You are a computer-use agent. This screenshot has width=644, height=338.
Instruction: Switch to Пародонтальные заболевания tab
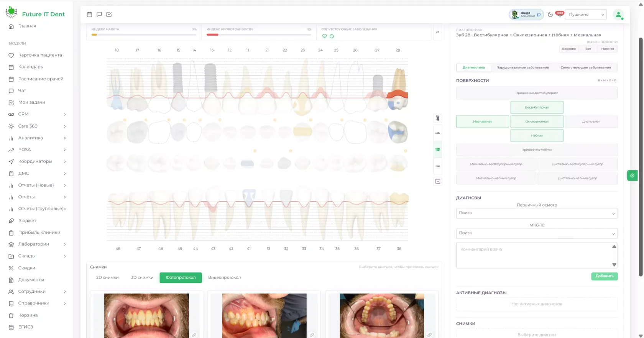pos(522,67)
